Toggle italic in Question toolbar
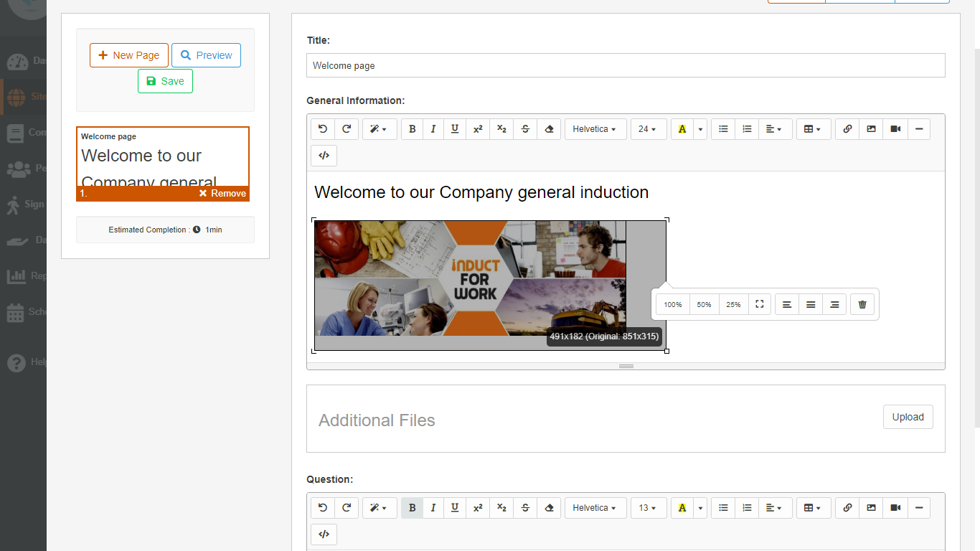The image size is (980, 551). coord(433,508)
